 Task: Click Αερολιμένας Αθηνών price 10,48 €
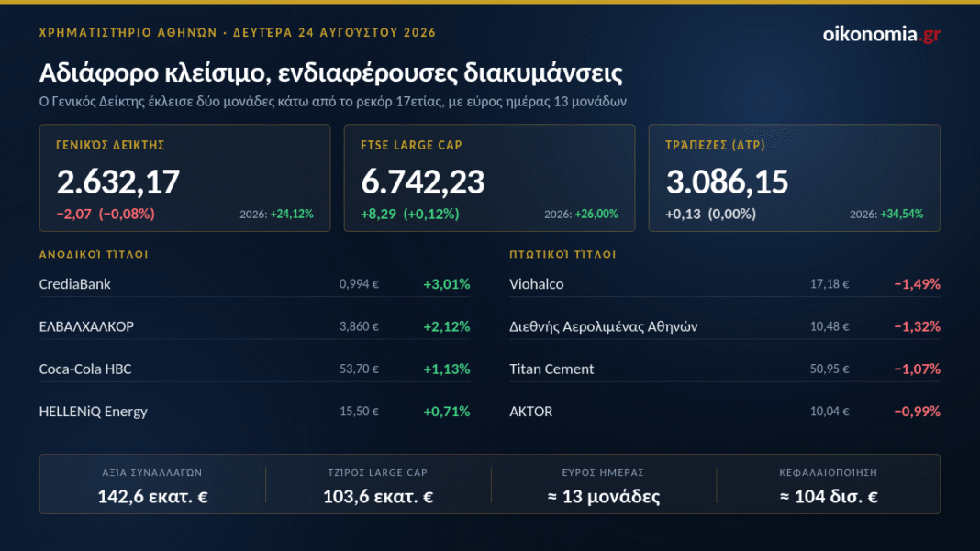830,326
